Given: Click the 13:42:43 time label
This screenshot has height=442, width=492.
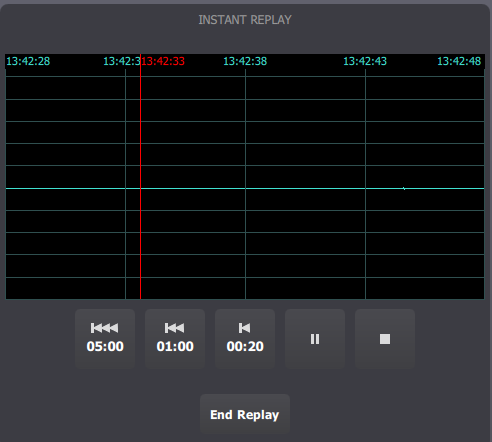Looking at the screenshot, I should click(365, 61).
